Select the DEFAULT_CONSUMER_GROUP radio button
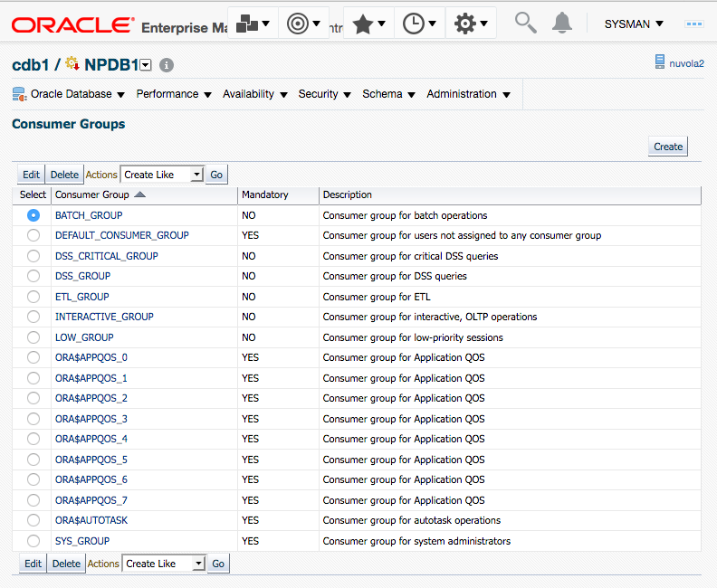This screenshot has height=588, width=717. coord(33,235)
